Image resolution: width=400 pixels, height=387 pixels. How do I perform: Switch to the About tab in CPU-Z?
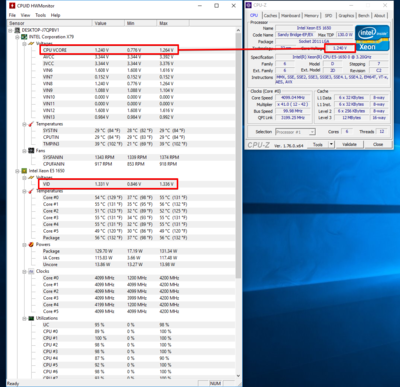pyautogui.click(x=379, y=15)
